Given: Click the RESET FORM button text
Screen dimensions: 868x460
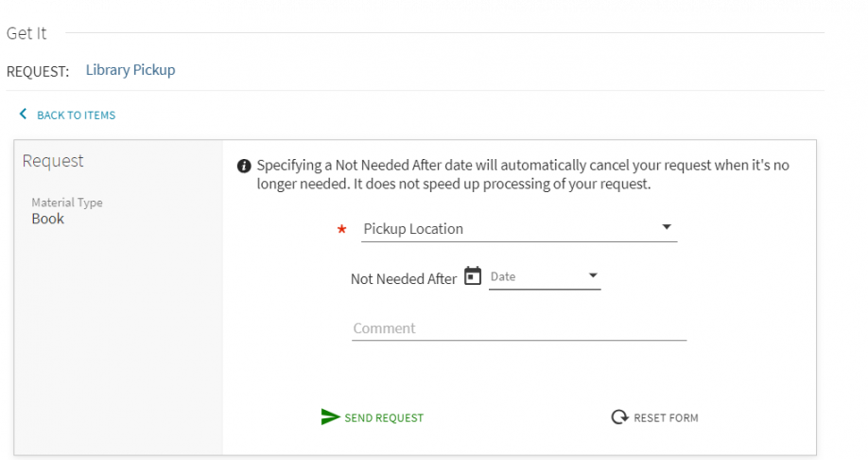Looking at the screenshot, I should pyautogui.click(x=666, y=417).
